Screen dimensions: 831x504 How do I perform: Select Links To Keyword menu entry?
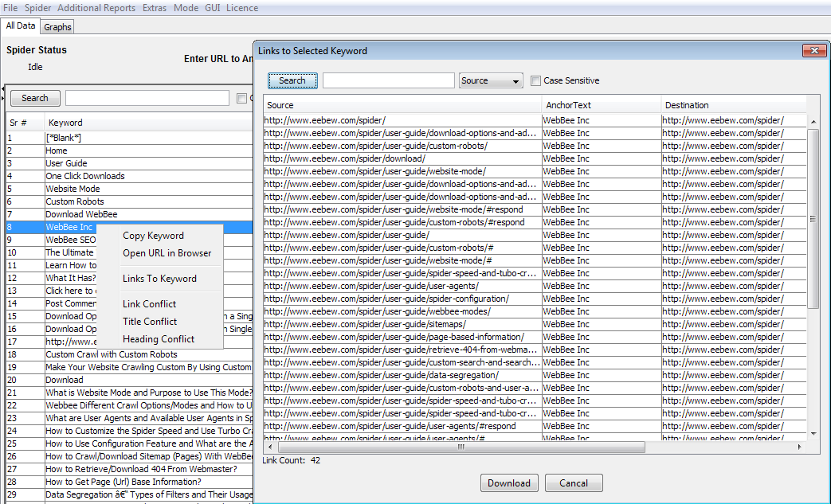(159, 279)
